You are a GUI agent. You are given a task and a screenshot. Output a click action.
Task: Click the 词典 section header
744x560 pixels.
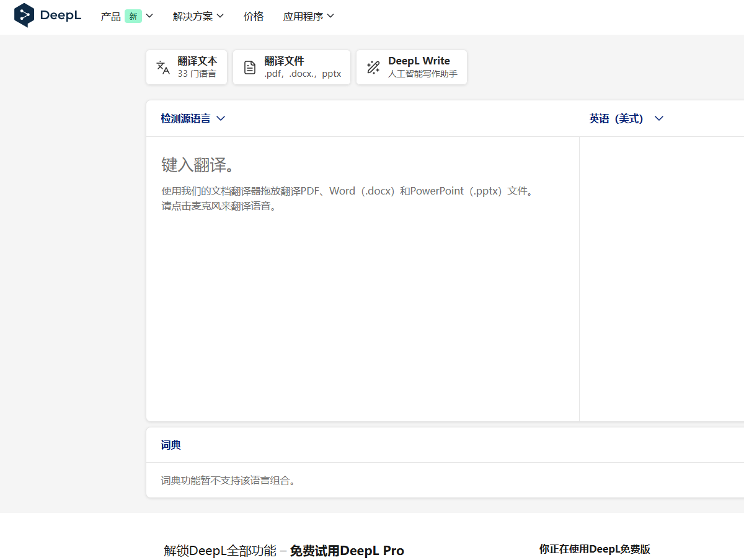[171, 445]
